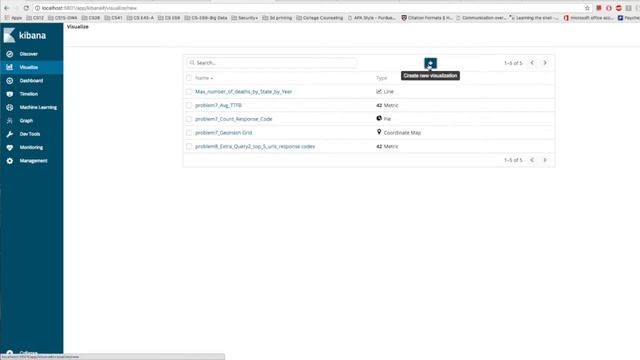Bookmark page with the star icon
Viewport: 640px width, 360px height.
pyautogui.click(x=587, y=8)
